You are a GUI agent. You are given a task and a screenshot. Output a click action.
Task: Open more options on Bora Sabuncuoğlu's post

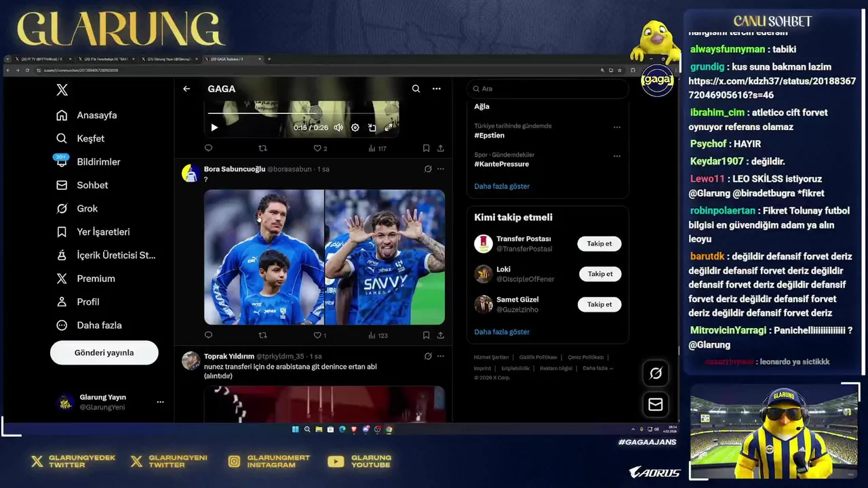coord(441,169)
